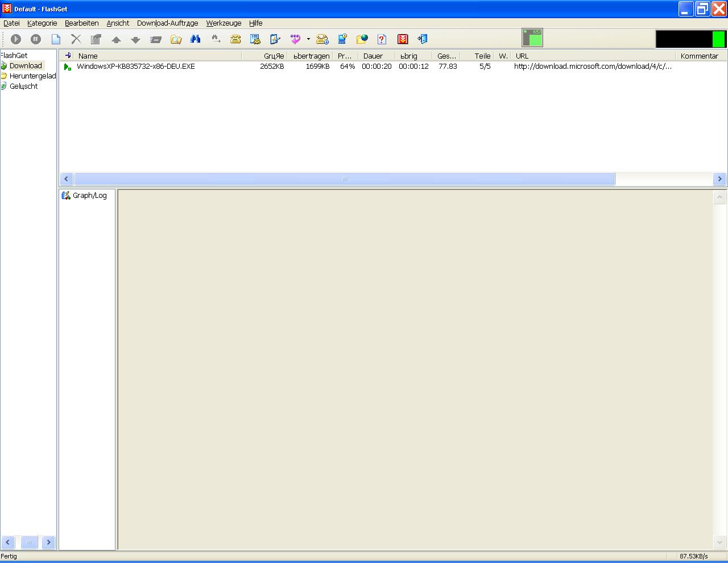The height and width of the screenshot is (563, 728).
Task: Sort by URL column header
Action: pyautogui.click(x=593, y=56)
